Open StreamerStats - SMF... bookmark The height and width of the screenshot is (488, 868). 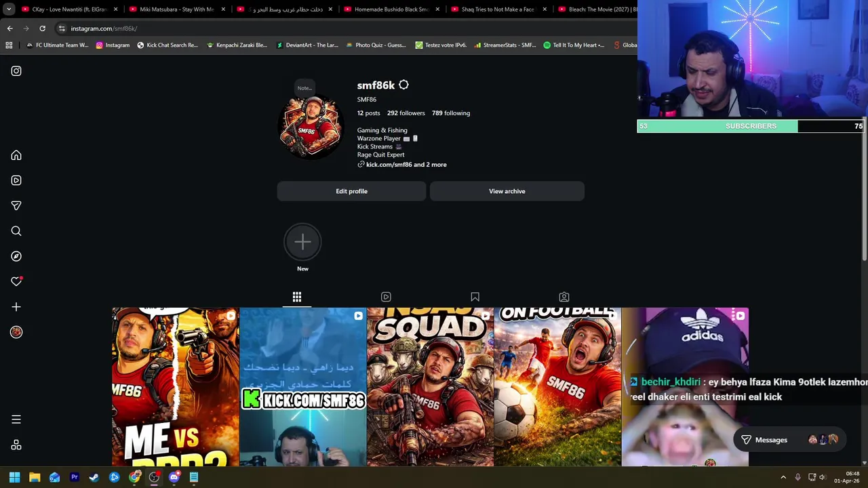click(x=505, y=45)
